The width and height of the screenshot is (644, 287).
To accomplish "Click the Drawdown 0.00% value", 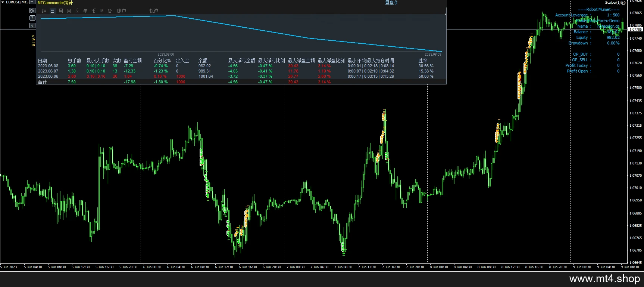I will pyautogui.click(x=613, y=43).
